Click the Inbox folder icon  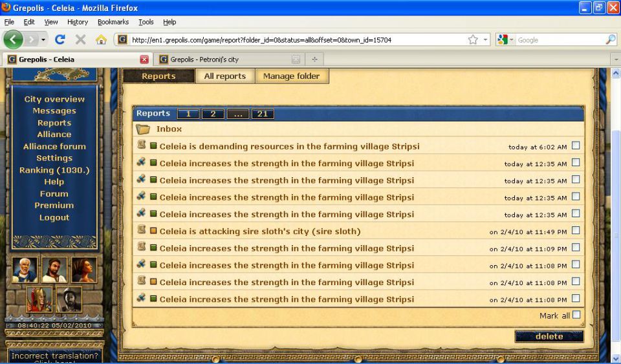[x=142, y=129]
